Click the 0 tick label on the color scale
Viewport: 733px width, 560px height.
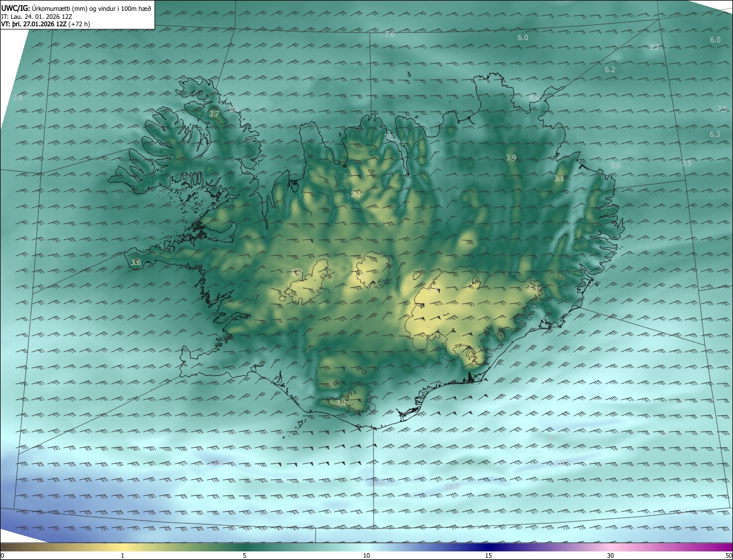coord(2,555)
